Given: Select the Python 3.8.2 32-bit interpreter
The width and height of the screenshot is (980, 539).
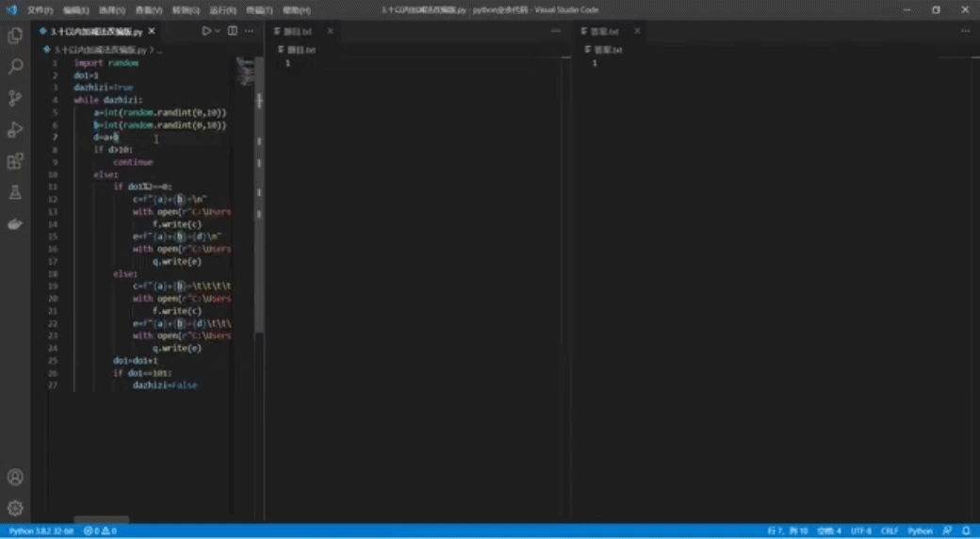Looking at the screenshot, I should click(41, 531).
